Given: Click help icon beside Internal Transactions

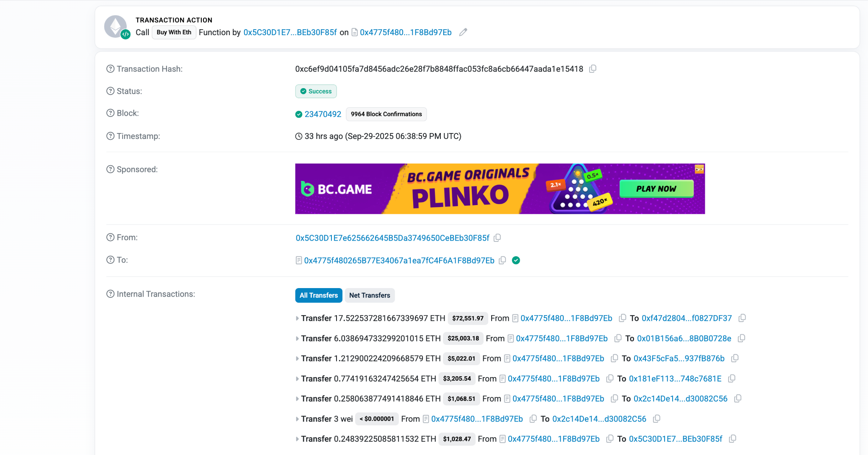Looking at the screenshot, I should [x=110, y=294].
